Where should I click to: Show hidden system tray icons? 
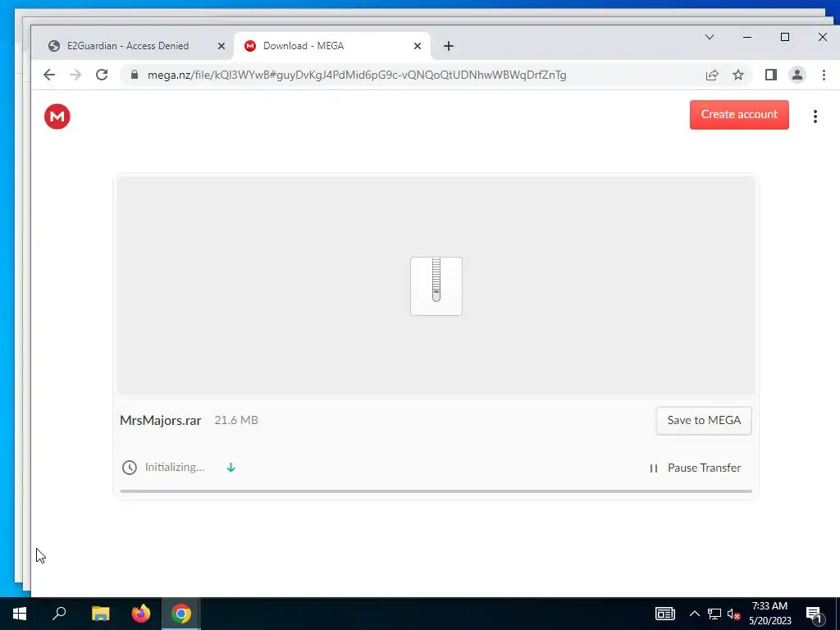(694, 614)
